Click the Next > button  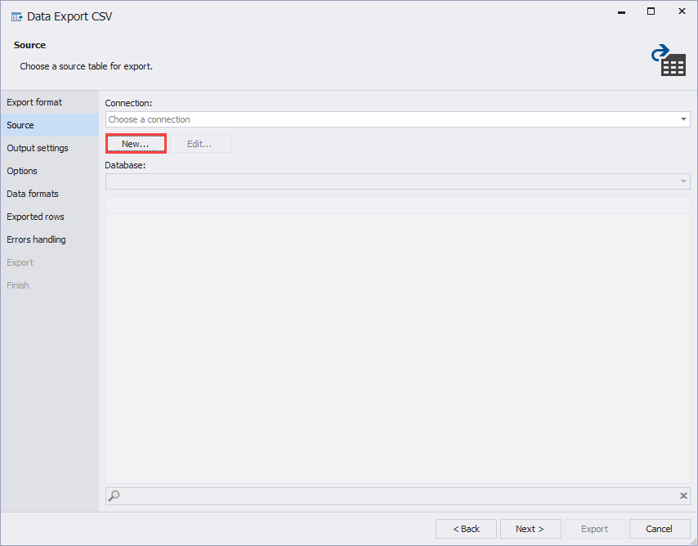click(x=529, y=529)
